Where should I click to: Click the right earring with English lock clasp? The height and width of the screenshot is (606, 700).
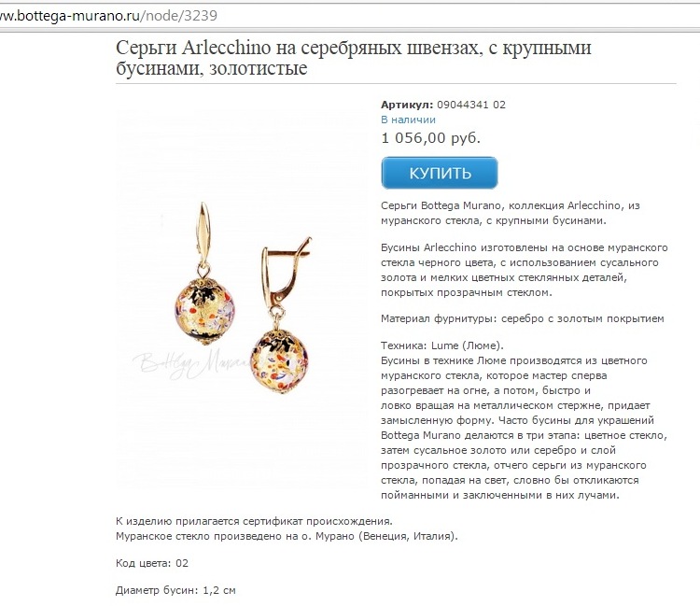click(x=281, y=315)
